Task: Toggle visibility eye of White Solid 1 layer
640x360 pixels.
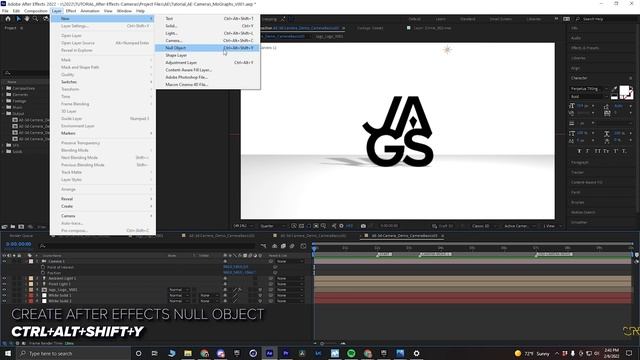Action: click(x=4, y=296)
